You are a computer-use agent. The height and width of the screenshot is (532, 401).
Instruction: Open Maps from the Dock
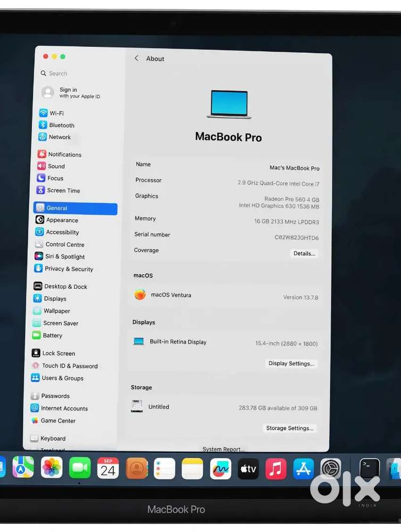(23, 467)
